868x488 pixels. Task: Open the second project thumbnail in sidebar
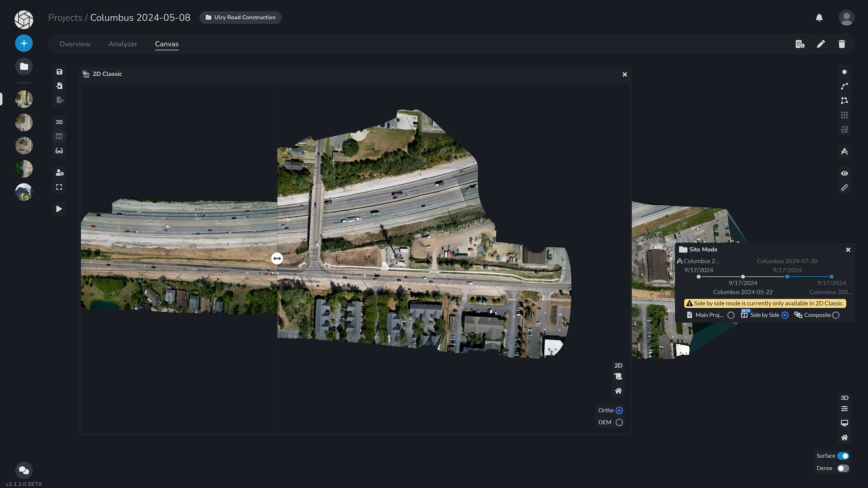click(24, 123)
